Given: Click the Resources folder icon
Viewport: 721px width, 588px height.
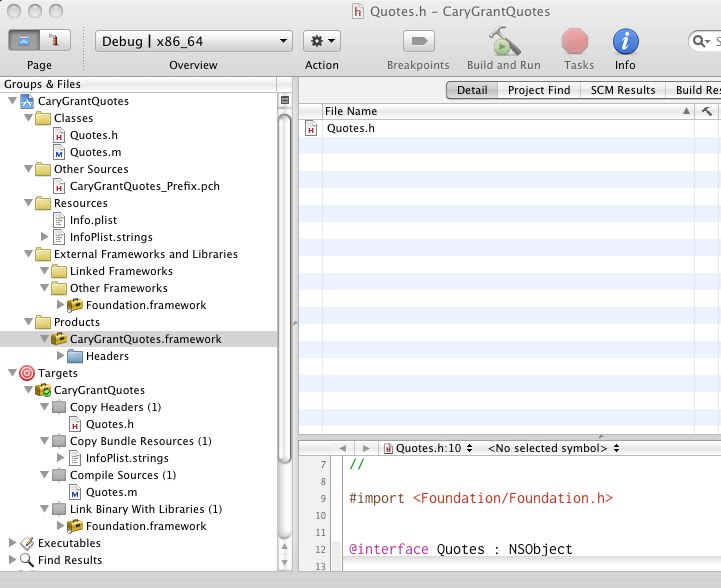Looking at the screenshot, I should pos(43,203).
